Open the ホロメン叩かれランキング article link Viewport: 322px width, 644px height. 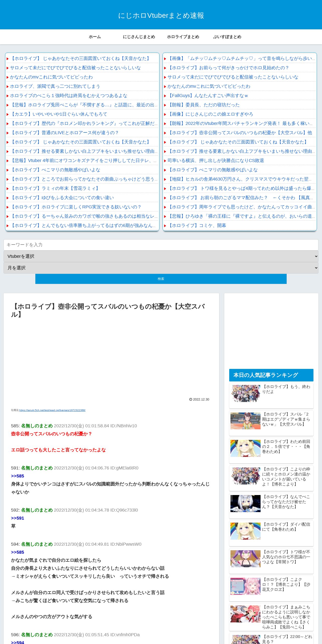tap(84, 123)
